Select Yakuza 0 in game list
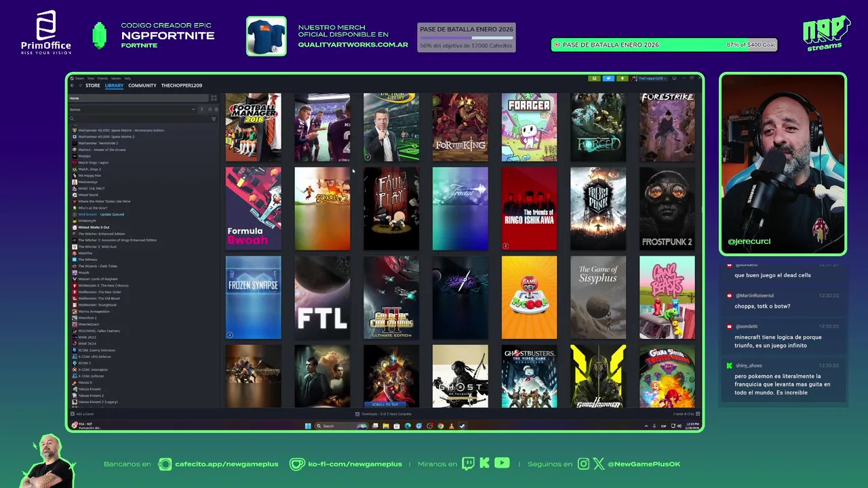This screenshot has height=488, width=868. pyautogui.click(x=85, y=382)
